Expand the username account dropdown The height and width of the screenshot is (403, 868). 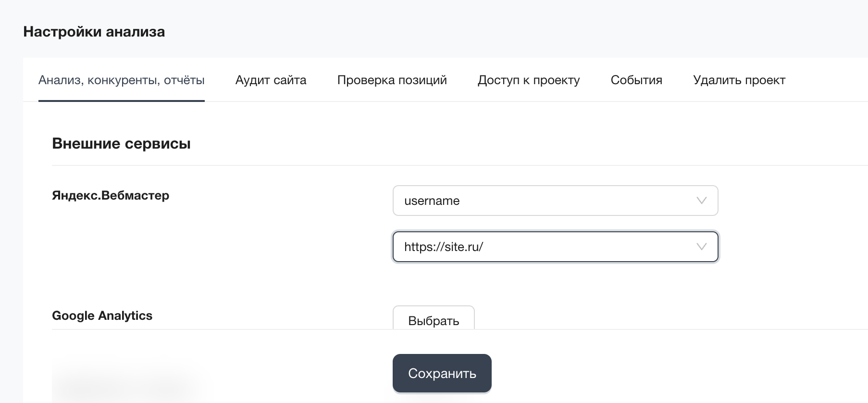pyautogui.click(x=555, y=201)
